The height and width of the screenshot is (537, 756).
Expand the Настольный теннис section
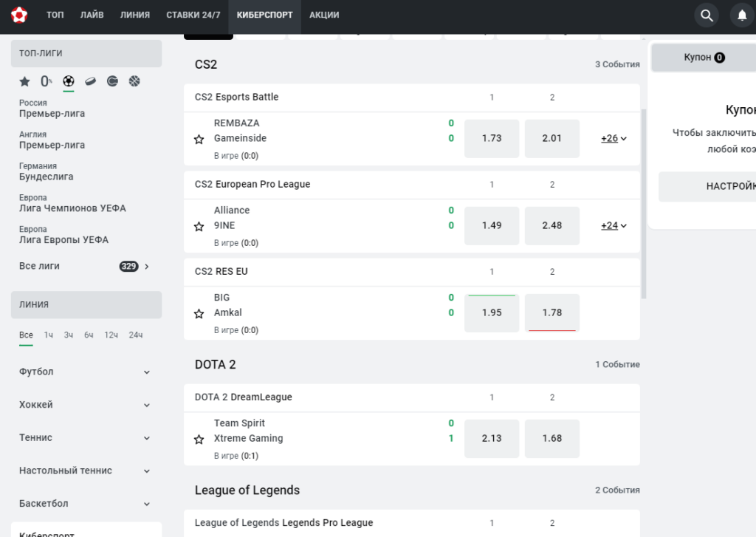85,471
